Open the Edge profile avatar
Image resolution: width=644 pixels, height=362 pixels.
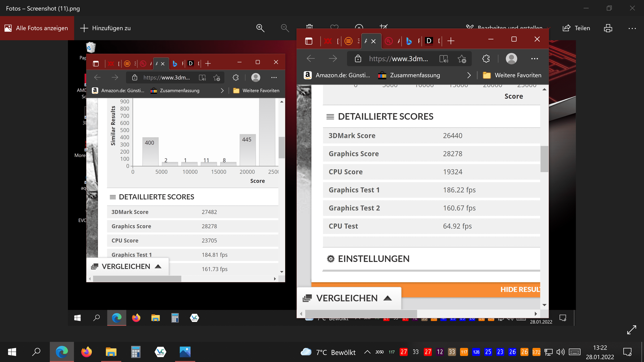tap(512, 59)
